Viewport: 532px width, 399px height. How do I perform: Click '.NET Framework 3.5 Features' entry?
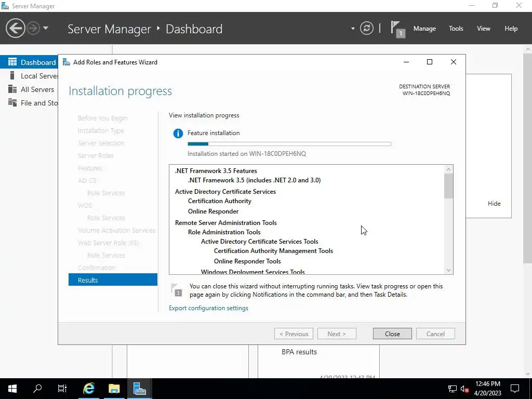[216, 170]
